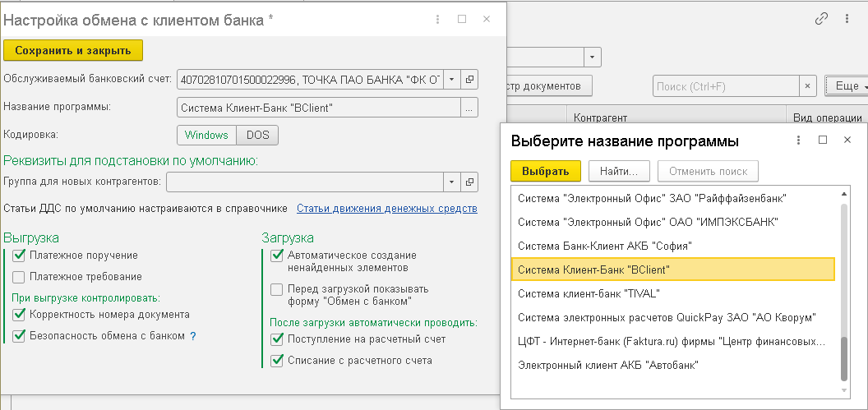This screenshot has width=868, height=410.
Task: Expand the new counterparties group dropdown
Action: (451, 182)
